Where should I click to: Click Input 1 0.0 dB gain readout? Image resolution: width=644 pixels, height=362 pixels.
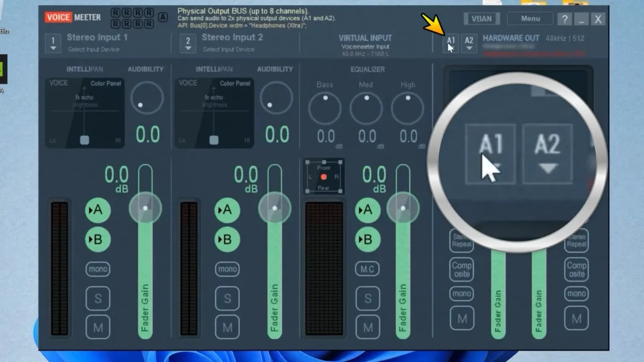[x=116, y=179]
